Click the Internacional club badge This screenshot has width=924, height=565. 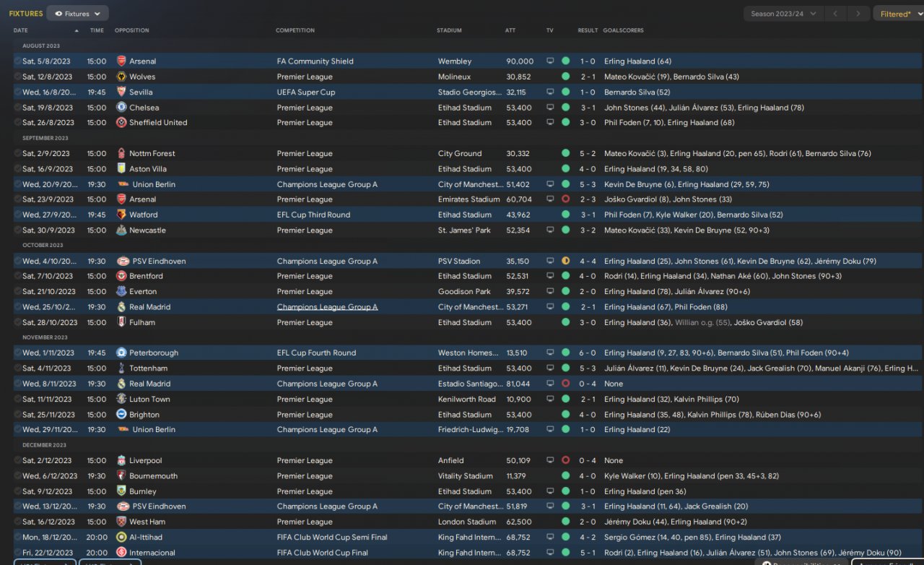coord(121,553)
